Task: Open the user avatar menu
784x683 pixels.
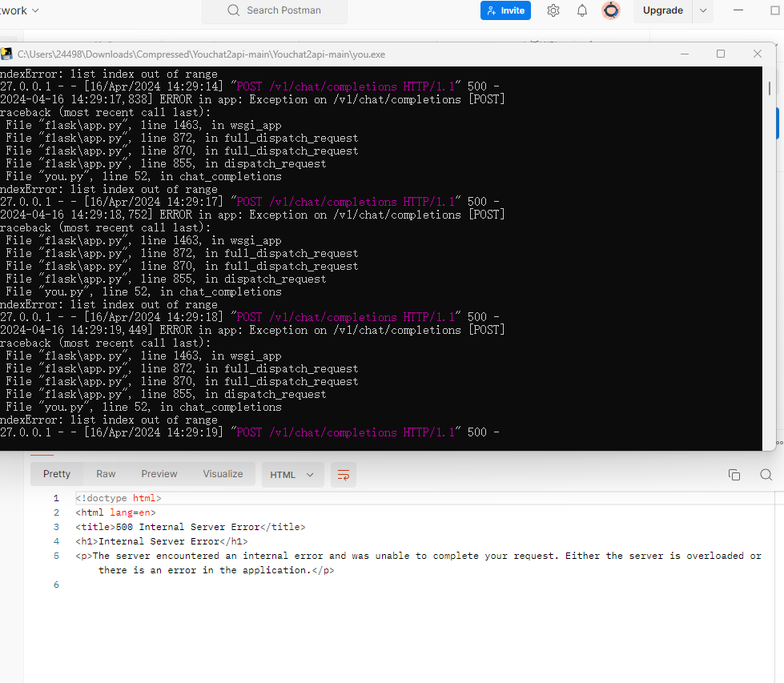Action: point(611,10)
